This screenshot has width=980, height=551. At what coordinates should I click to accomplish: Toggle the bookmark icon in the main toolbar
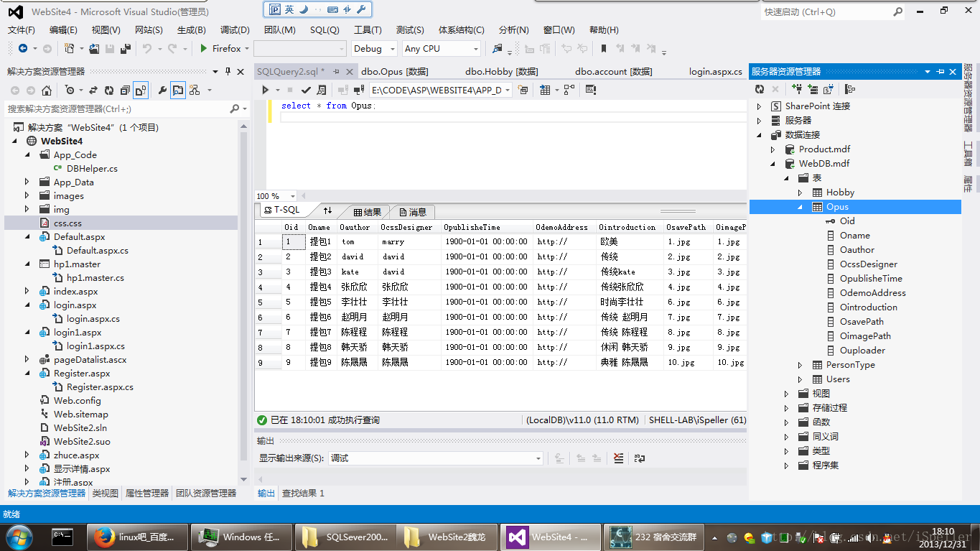pos(603,49)
